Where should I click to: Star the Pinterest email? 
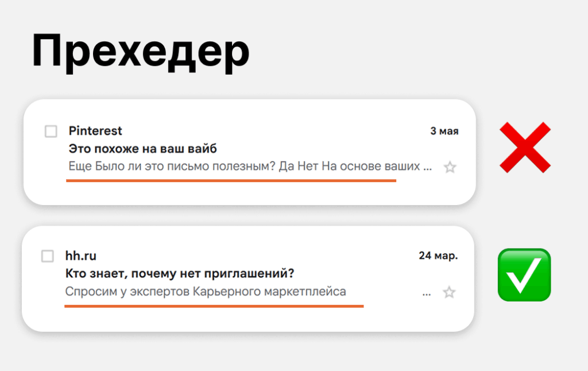(x=450, y=167)
